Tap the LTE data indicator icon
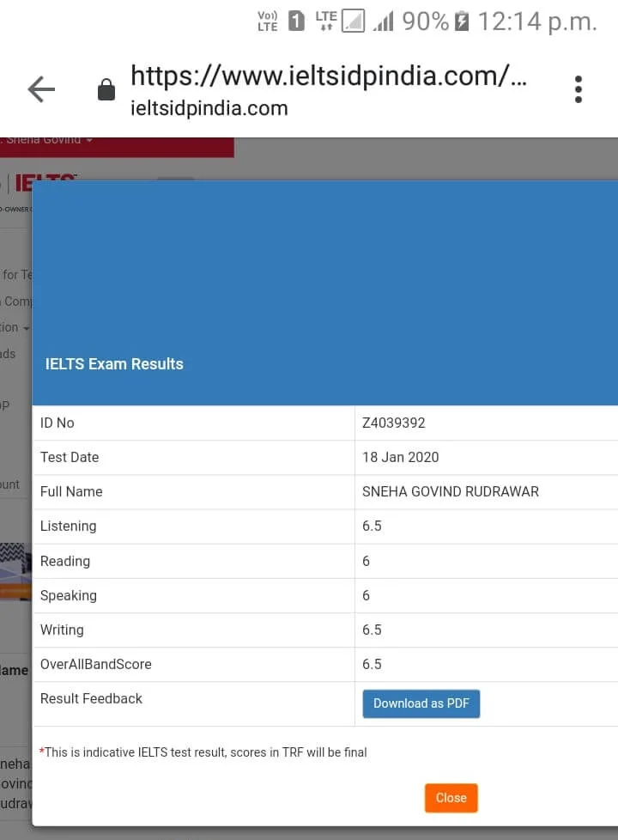This screenshot has width=618, height=840. coord(326,21)
